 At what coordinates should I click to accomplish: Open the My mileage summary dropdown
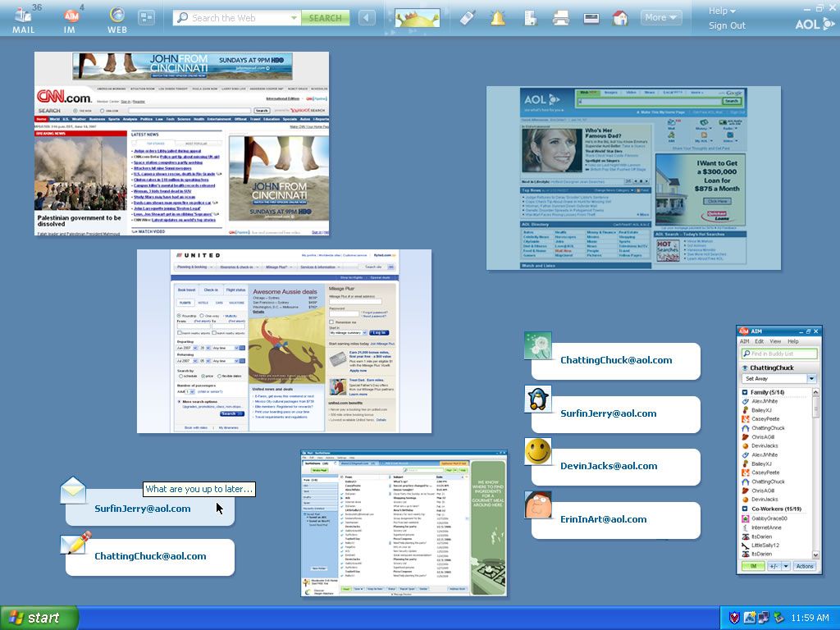(365, 333)
